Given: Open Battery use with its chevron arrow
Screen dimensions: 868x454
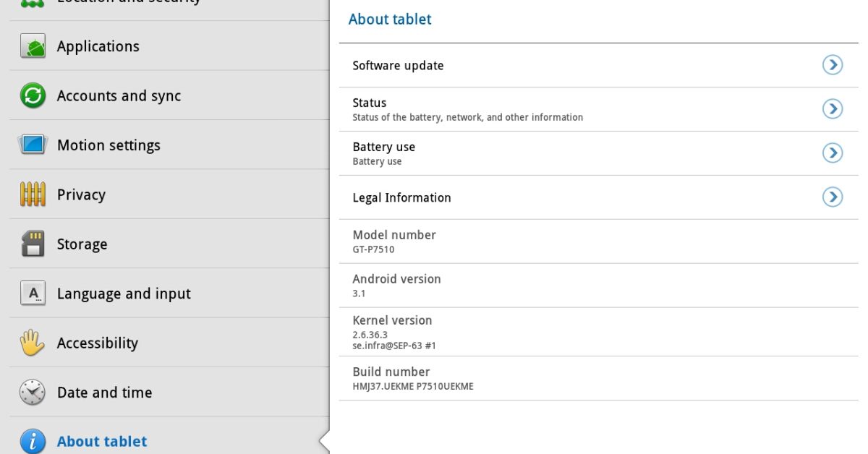Looking at the screenshot, I should tap(833, 153).
